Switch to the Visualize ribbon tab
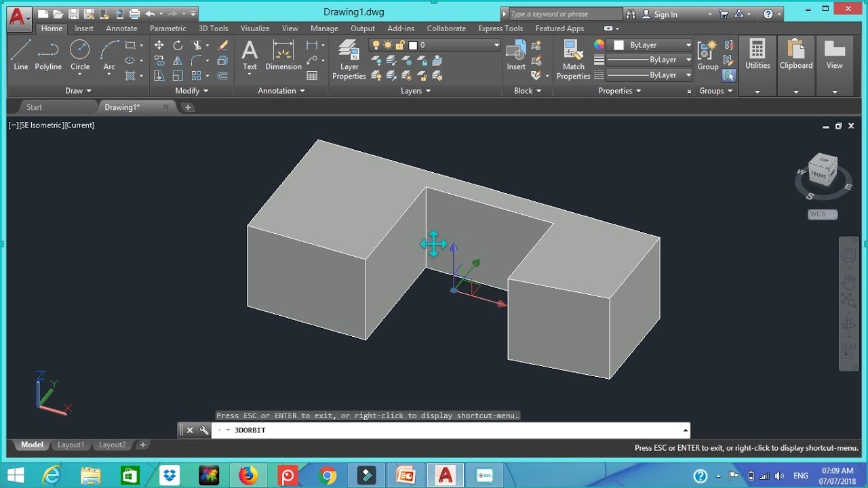 (255, 28)
